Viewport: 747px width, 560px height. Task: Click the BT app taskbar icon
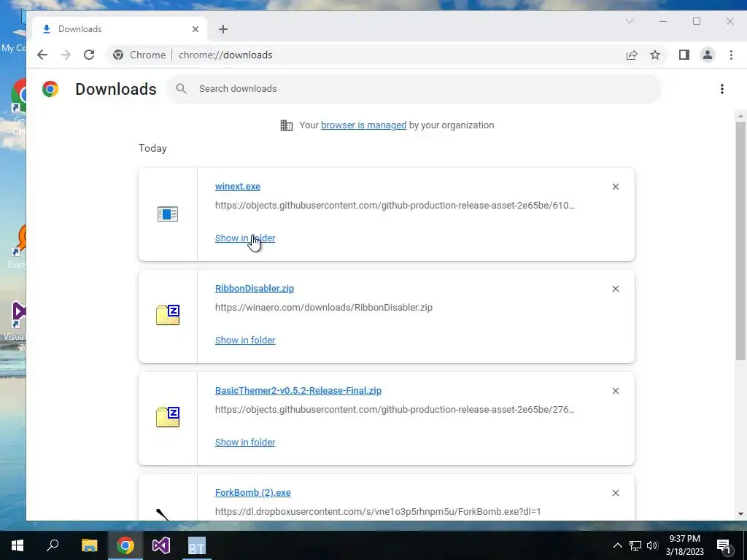pyautogui.click(x=197, y=545)
